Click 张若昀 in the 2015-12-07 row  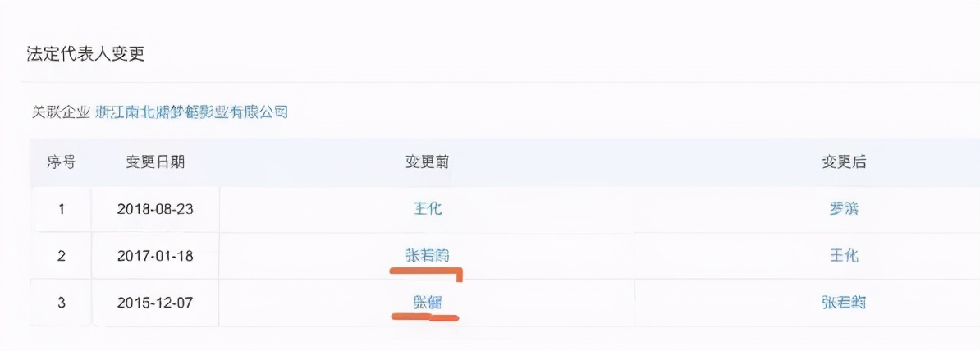(x=844, y=303)
